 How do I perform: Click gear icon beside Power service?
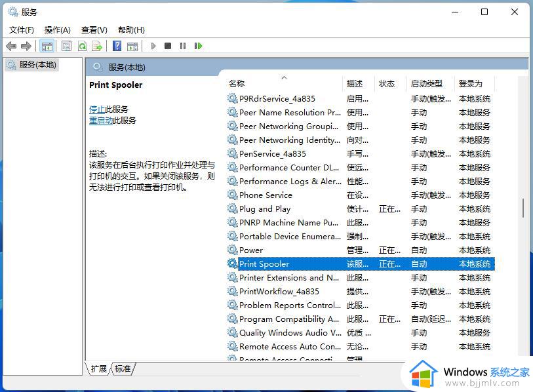233,250
